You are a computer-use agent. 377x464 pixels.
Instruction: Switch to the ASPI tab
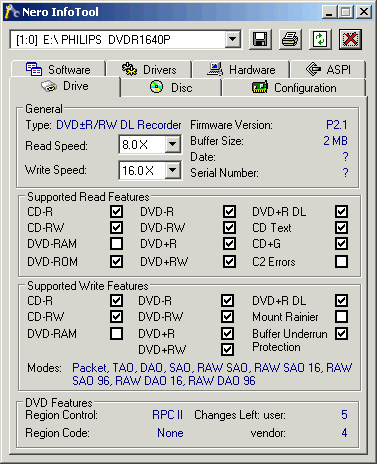click(x=328, y=69)
